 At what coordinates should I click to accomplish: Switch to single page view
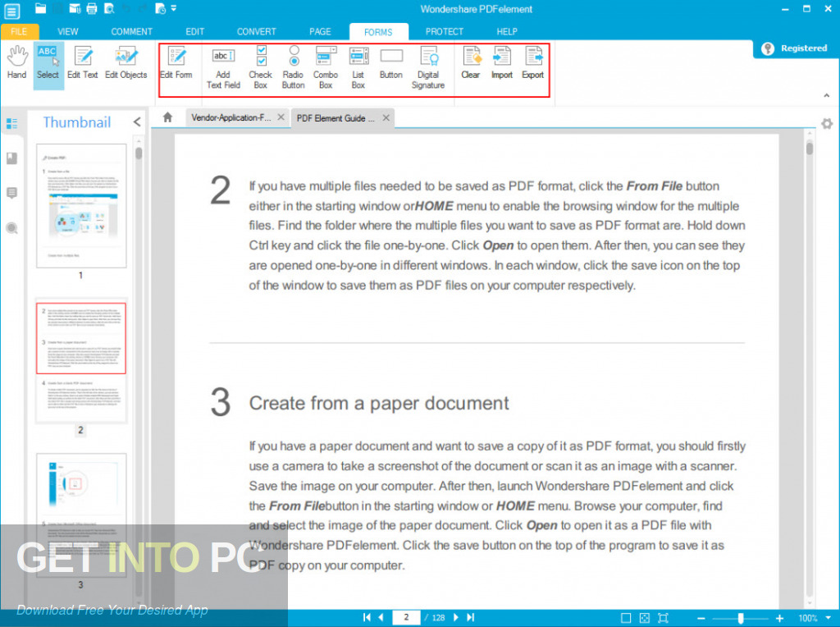pyautogui.click(x=626, y=618)
